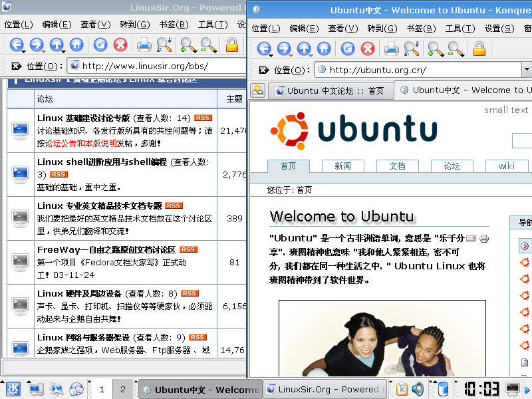Open FreeWay 自由之路原创文档讨论区 link
The image size is (532, 399).
(106, 250)
